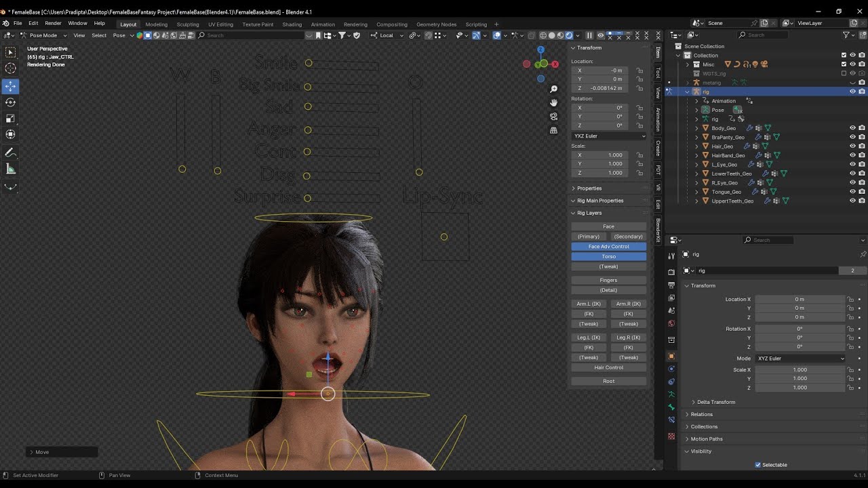
Task: Click the Surprise slider control handle
Action: click(307, 199)
